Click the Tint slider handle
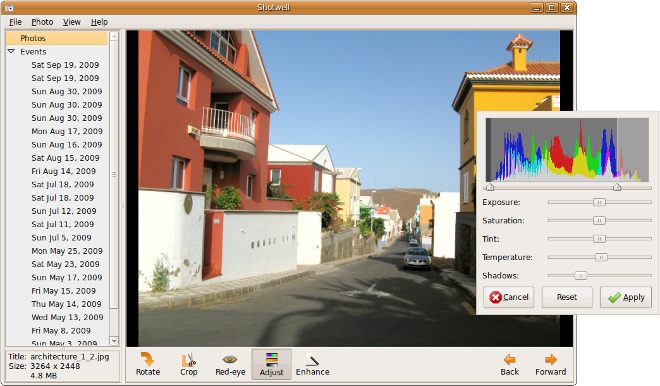The height and width of the screenshot is (386, 660). coord(599,239)
